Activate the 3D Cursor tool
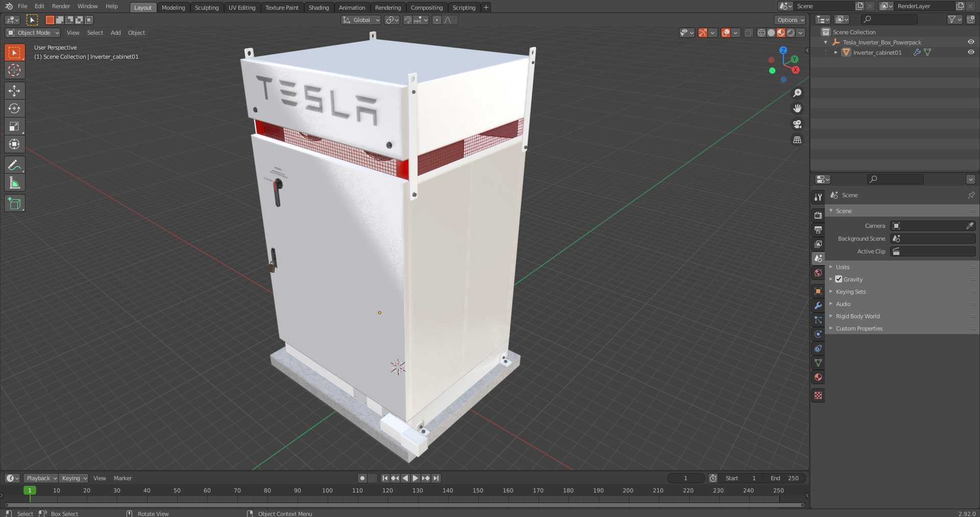 pos(14,70)
